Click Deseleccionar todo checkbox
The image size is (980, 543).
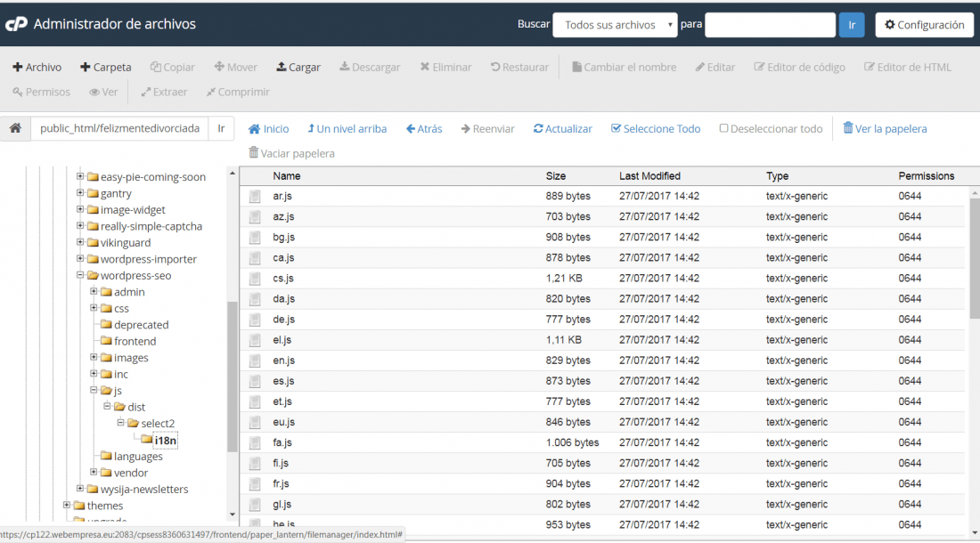point(723,128)
